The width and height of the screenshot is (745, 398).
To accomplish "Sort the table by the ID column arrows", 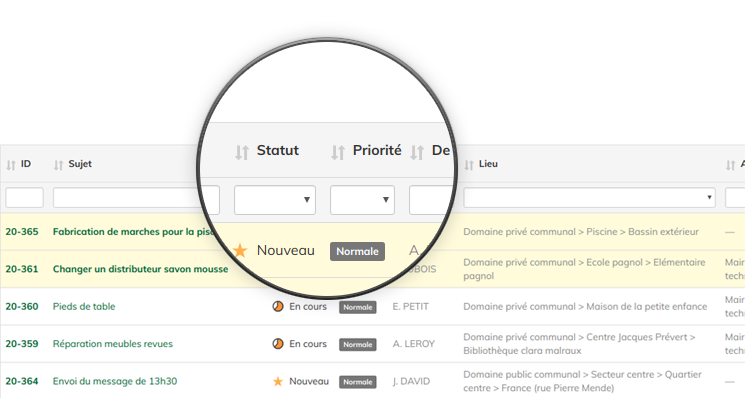I will point(10,165).
